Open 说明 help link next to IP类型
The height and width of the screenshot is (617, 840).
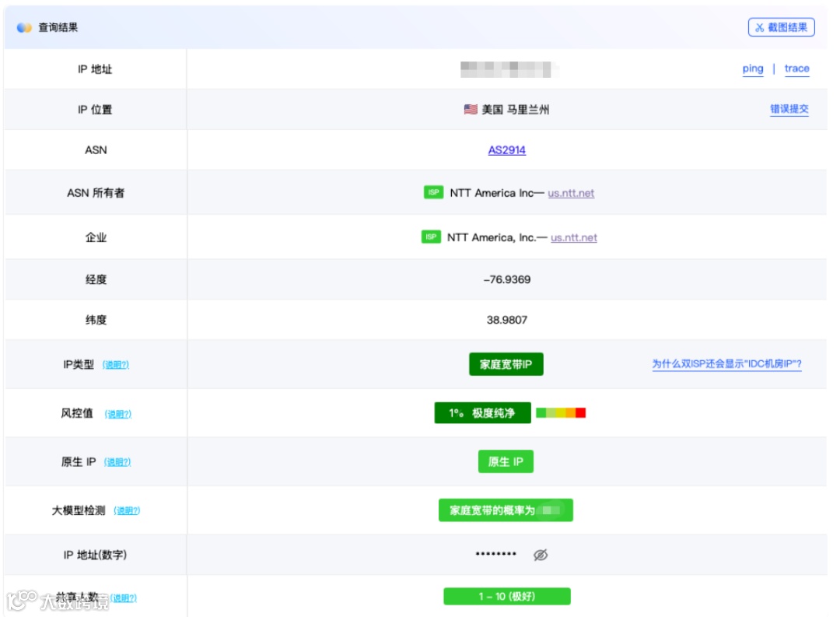(x=116, y=364)
